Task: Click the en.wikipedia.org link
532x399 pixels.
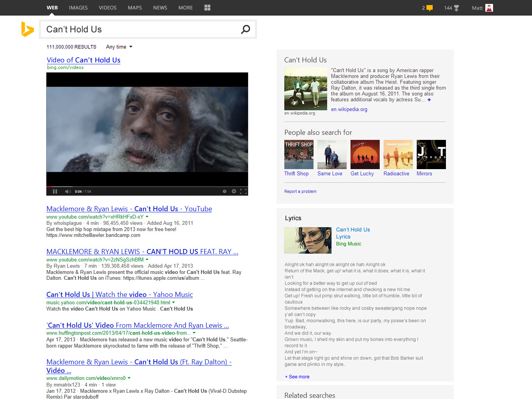Action: [349, 109]
